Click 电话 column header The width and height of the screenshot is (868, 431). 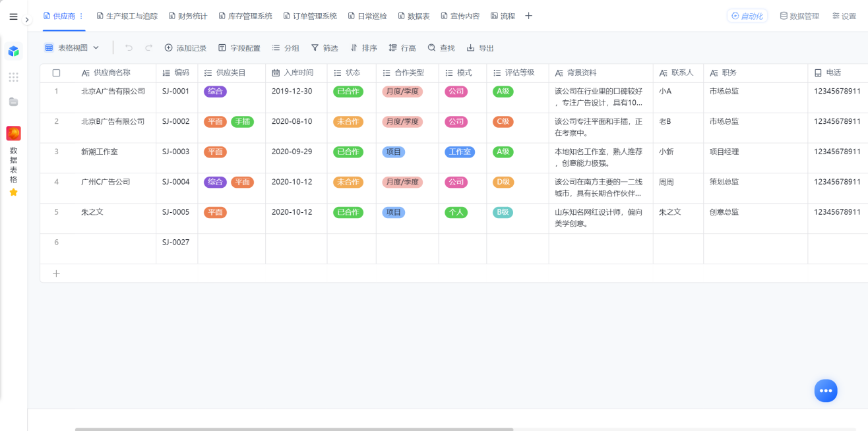point(838,73)
